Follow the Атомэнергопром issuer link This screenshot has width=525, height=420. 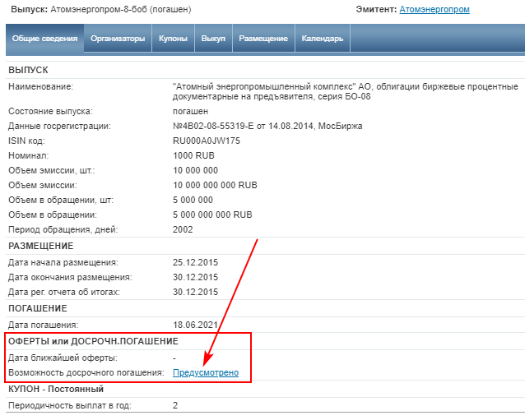pyautogui.click(x=434, y=10)
